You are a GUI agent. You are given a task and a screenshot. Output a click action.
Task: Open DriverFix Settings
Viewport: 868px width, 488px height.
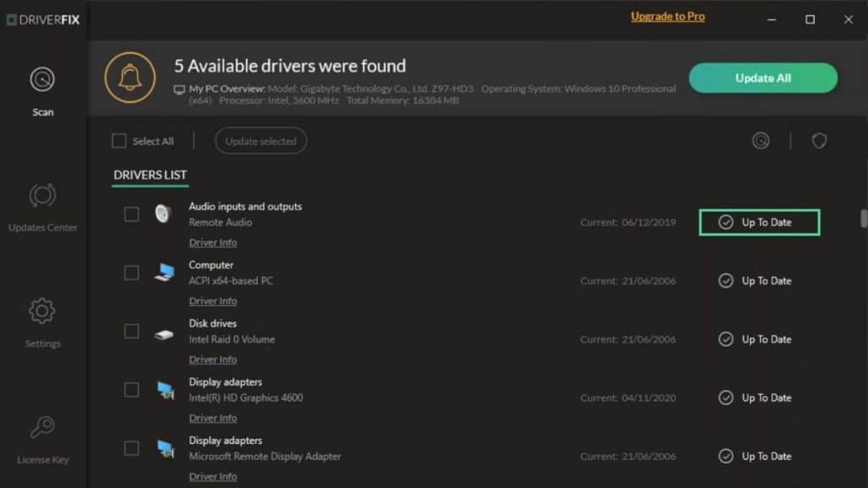[42, 319]
